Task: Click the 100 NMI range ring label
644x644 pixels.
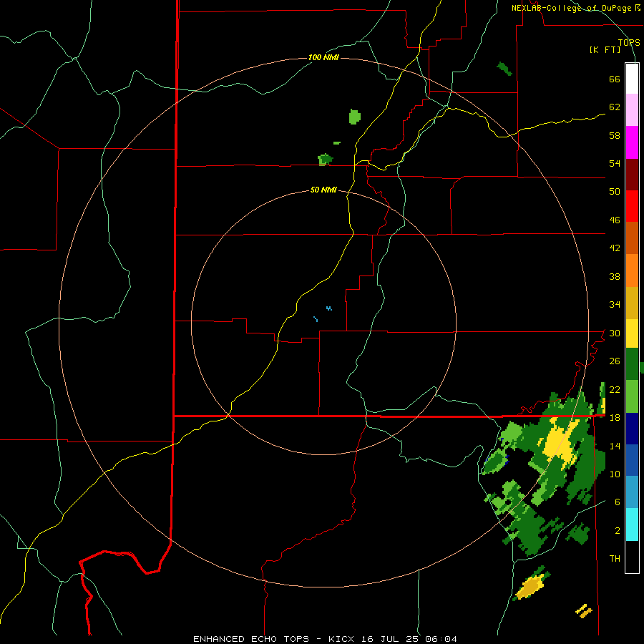Action: (x=323, y=57)
